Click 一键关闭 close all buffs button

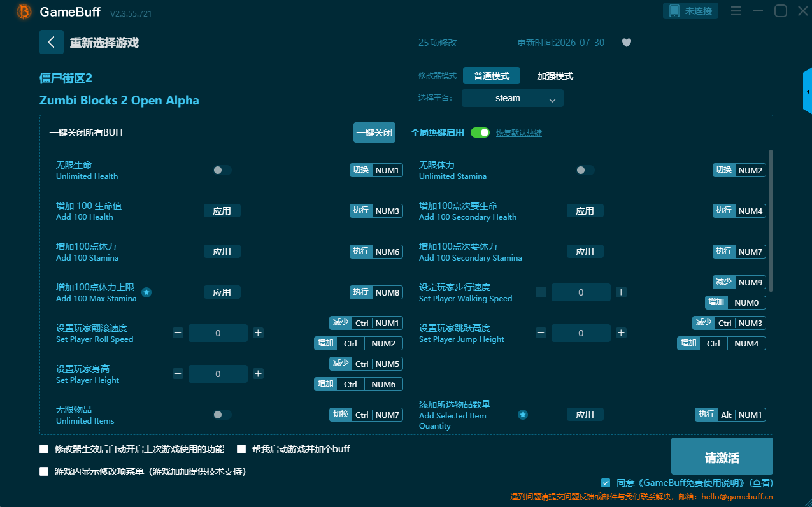click(x=374, y=132)
